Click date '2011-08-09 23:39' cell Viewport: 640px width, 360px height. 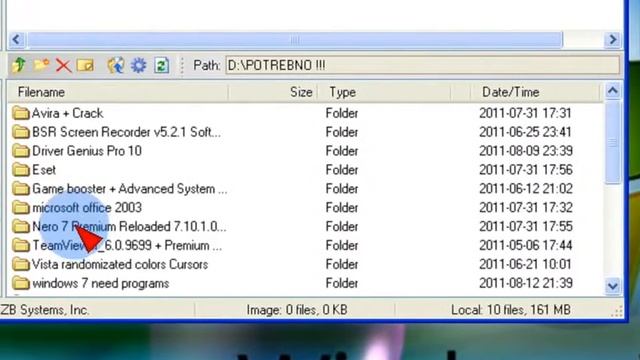(526, 151)
